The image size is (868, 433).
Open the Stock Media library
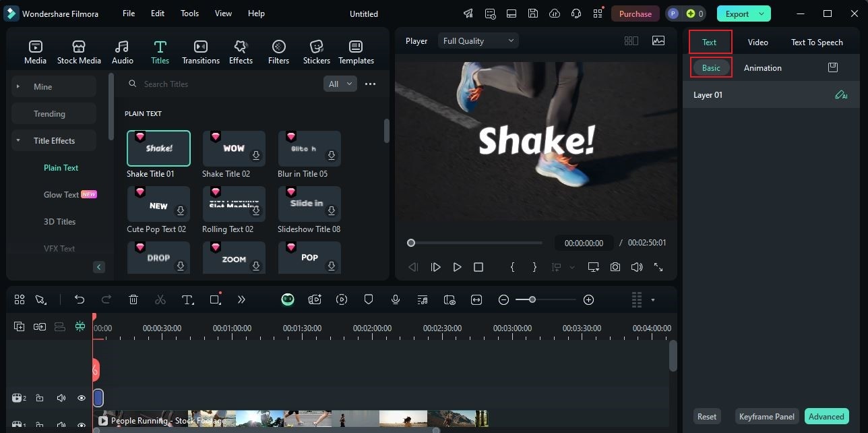point(79,52)
